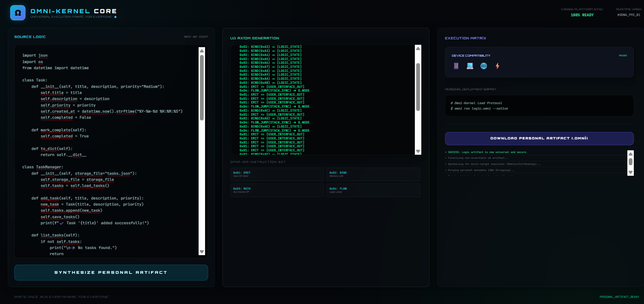Click the 'from datetime import datetime' line
Viewport: 644px width, 304px height.
click(56, 68)
